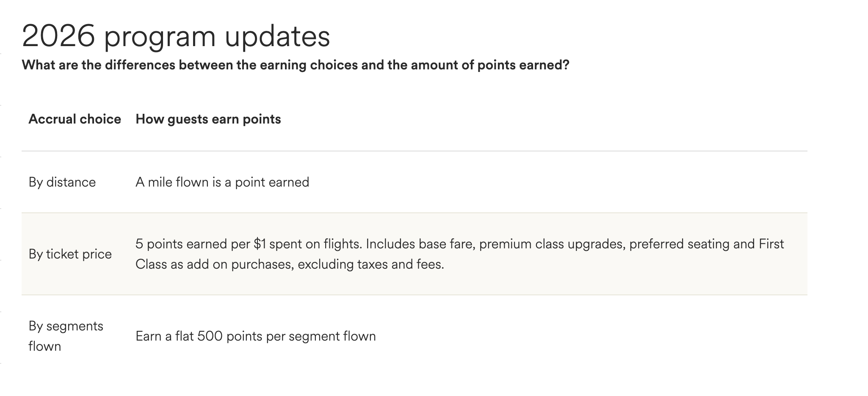Screen dimensions: 868x396
Task: Select the 'By ticket price' row label
Action: click(x=70, y=254)
